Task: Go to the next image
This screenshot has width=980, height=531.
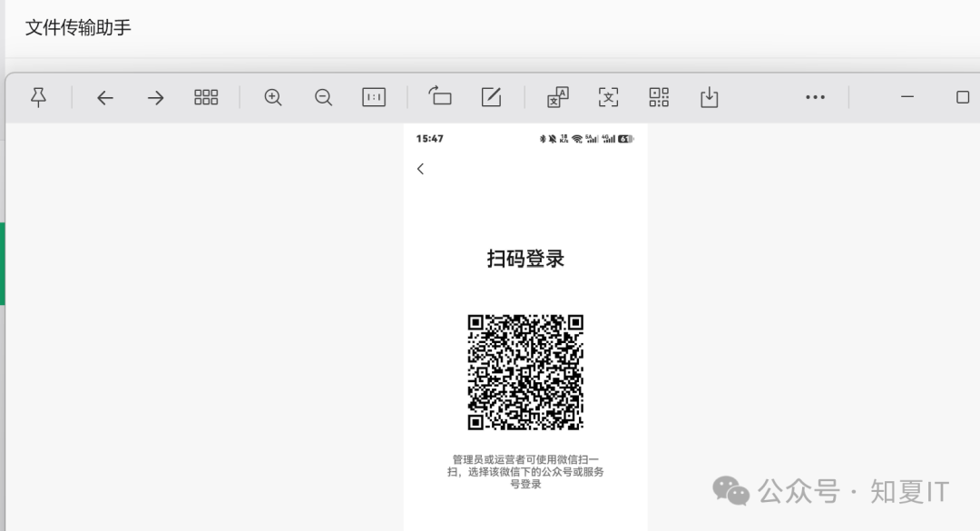Action: coord(156,97)
